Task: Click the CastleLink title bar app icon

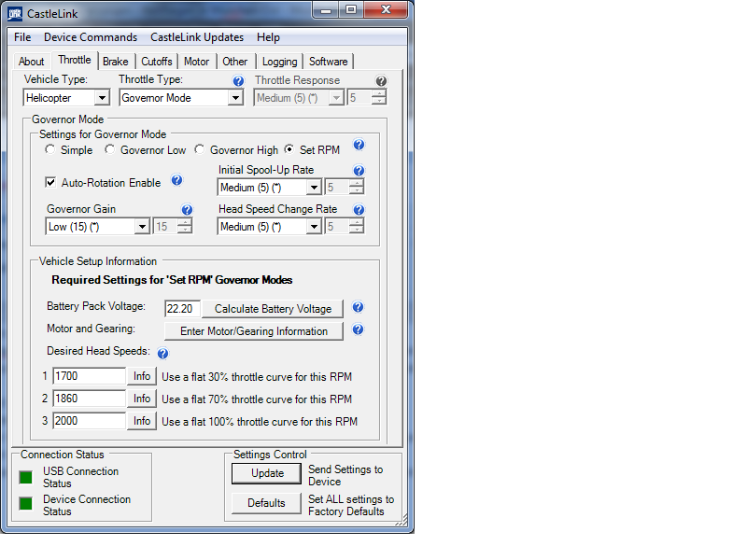Action: click(15, 14)
